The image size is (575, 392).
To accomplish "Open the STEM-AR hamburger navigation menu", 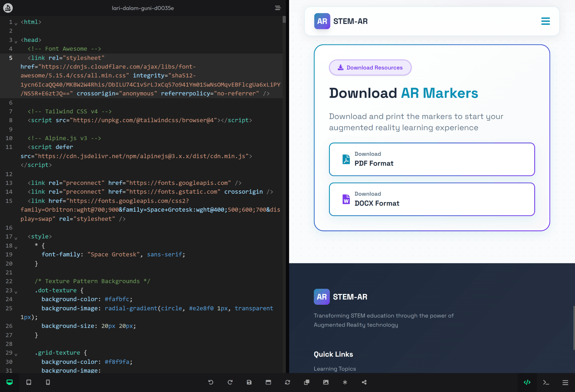I will tap(545, 21).
